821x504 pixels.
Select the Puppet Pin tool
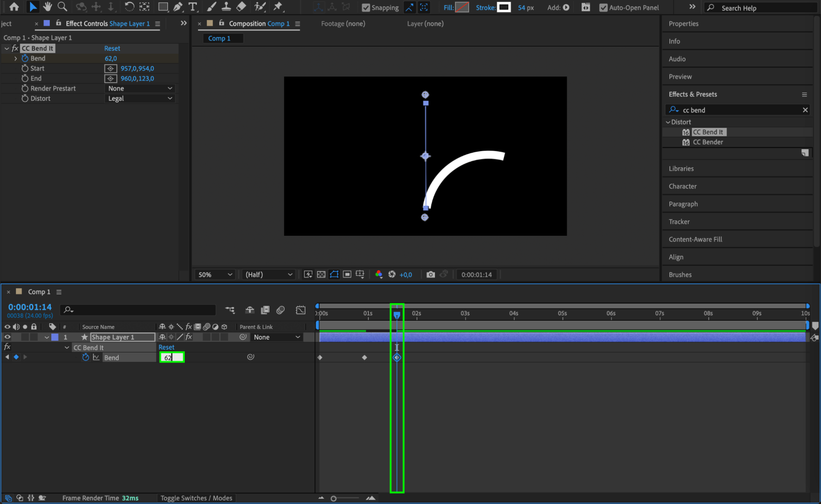point(278,7)
